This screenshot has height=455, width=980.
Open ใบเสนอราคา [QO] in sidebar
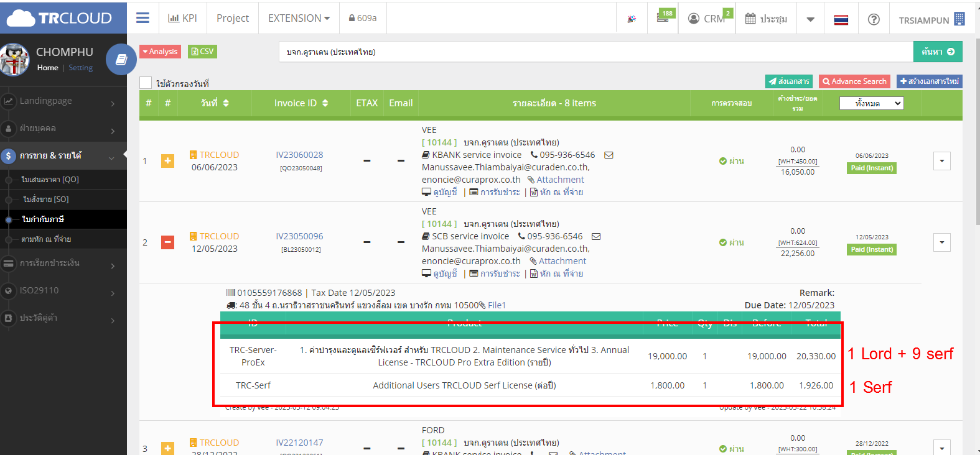[50, 180]
